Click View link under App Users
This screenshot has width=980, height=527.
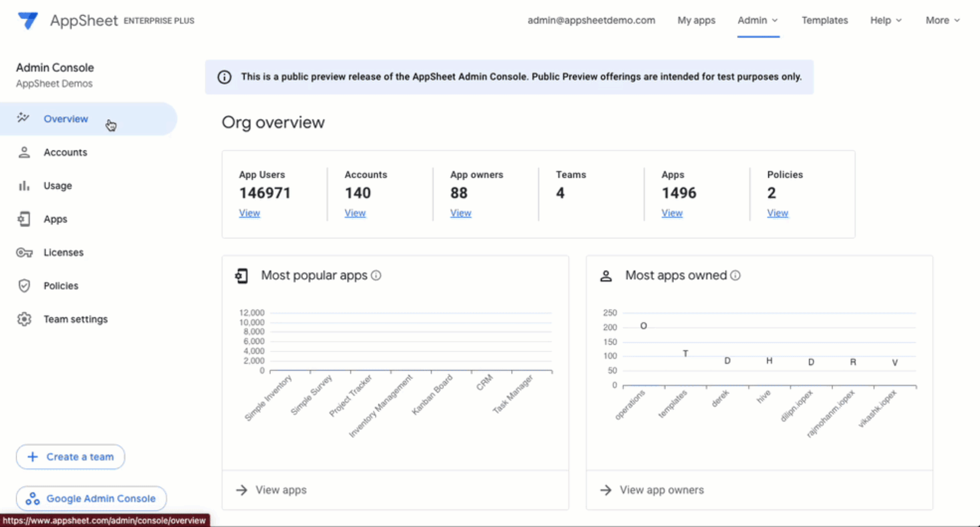pos(249,213)
